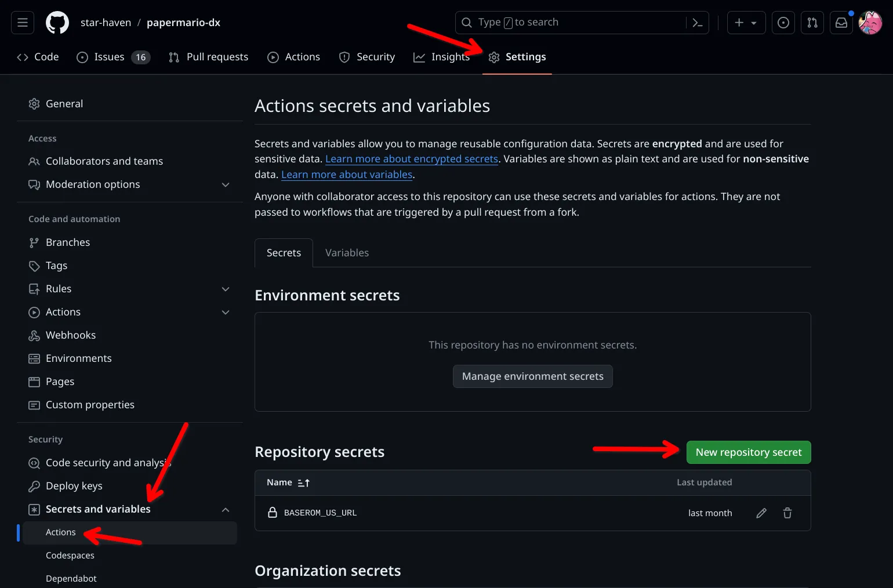Switch to the Variables tab

(347, 253)
